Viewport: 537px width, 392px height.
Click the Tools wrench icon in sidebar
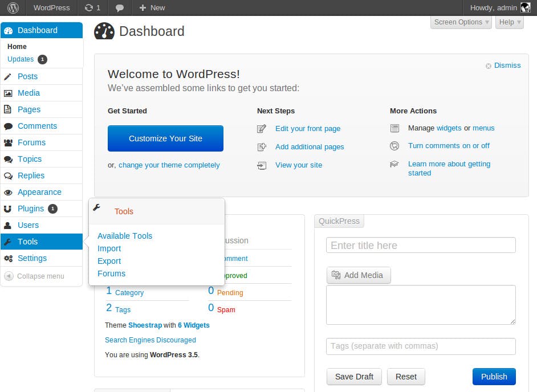tap(7, 242)
